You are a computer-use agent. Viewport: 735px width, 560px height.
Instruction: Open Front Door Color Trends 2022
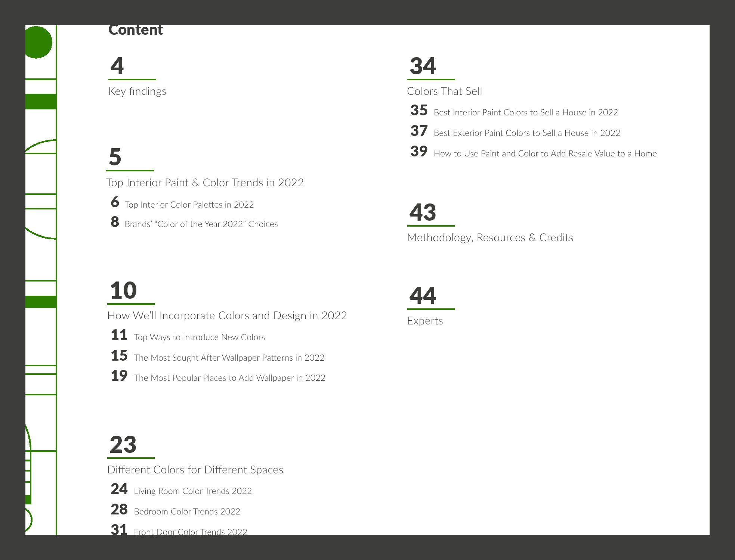pyautogui.click(x=191, y=531)
